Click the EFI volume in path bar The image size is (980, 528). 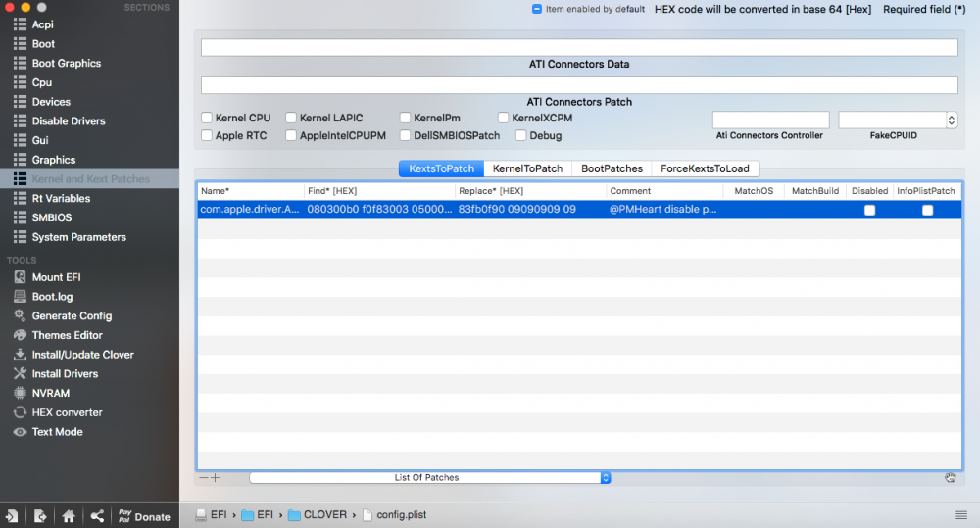[x=212, y=515]
